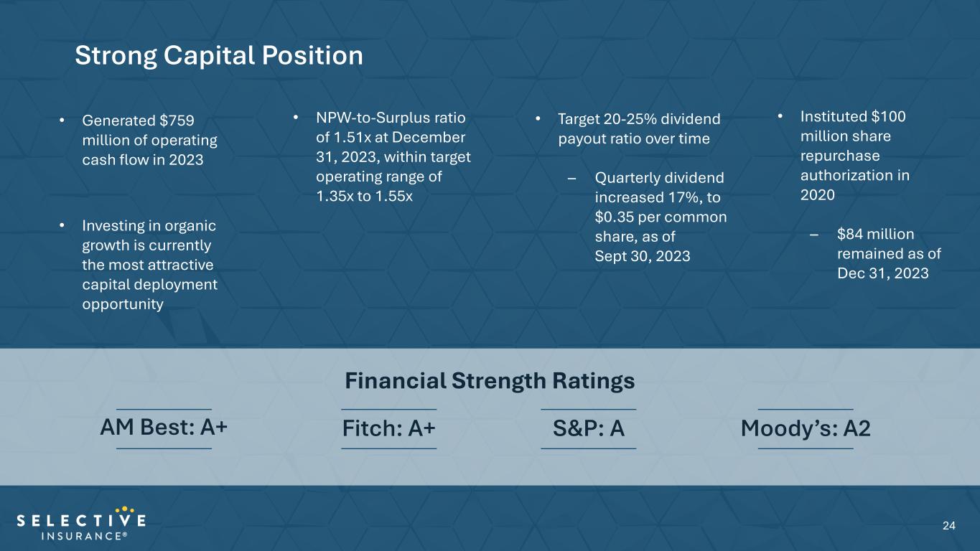980x551 pixels.
Task: Select the quarterly dividend increased 17% sub-bullet
Action: tap(661, 216)
